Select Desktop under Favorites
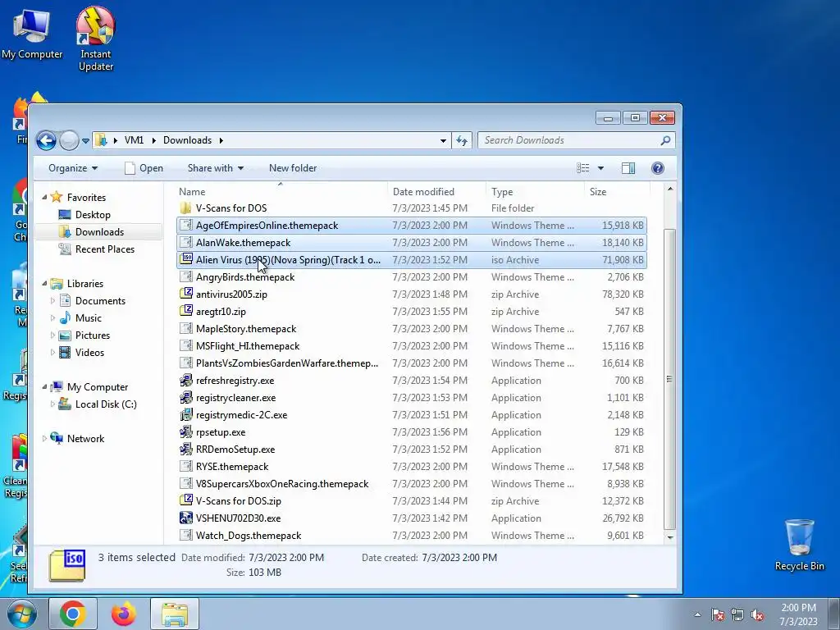This screenshot has width=840, height=630. 93,215
